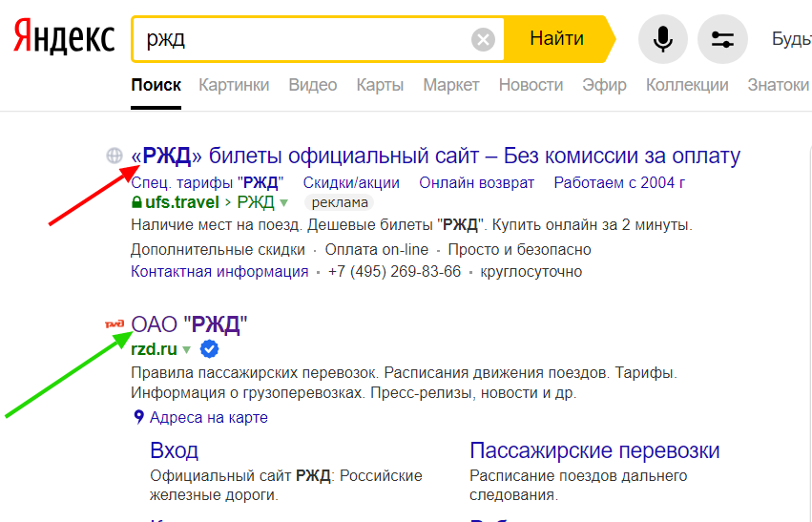The height and width of the screenshot is (522, 812).
Task: Open the Адреса на карте link
Action: (209, 417)
